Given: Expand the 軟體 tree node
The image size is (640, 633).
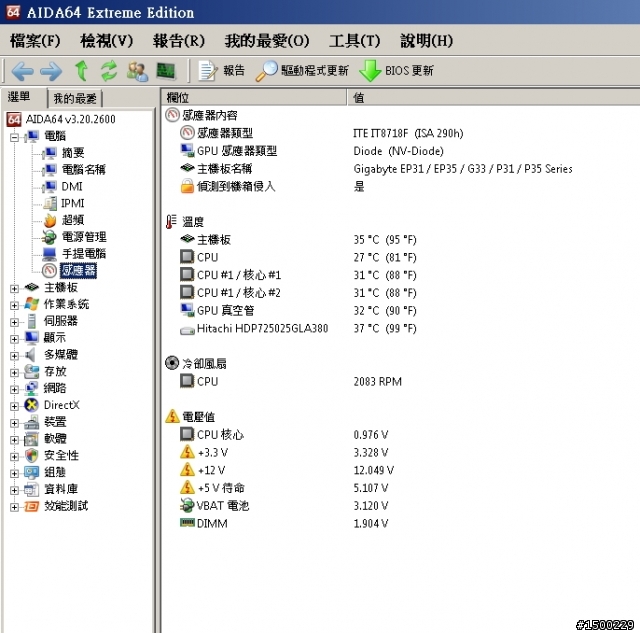Looking at the screenshot, I should tap(14, 440).
